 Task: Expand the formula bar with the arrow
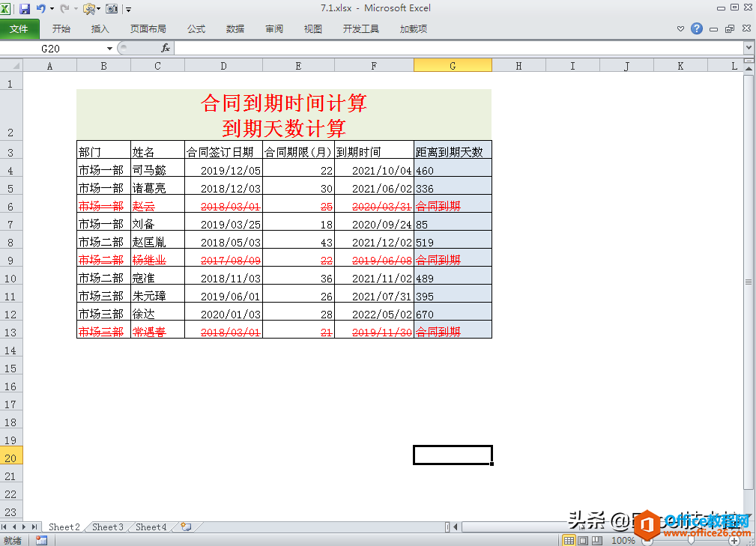(x=749, y=48)
